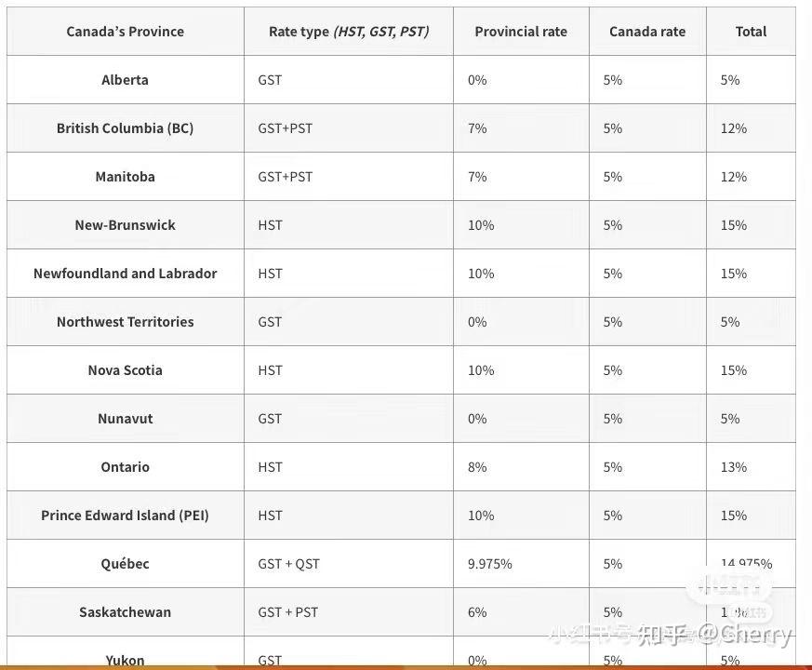Click the "Total" column header
812x670 pixels.
coord(751,32)
